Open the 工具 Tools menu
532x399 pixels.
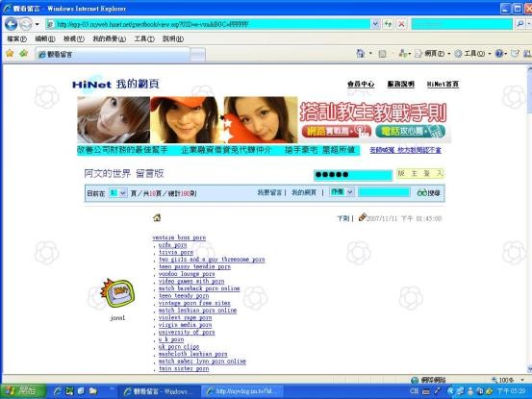pyautogui.click(x=144, y=39)
